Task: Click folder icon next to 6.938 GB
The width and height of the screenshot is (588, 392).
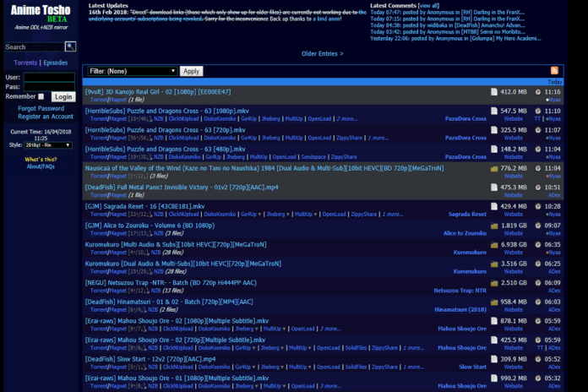Action: point(494,245)
